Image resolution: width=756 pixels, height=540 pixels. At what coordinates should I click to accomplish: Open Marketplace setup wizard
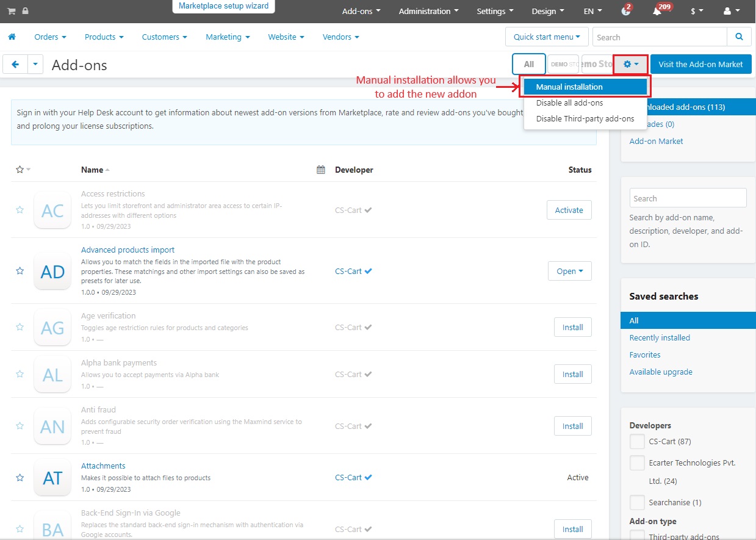coord(224,7)
